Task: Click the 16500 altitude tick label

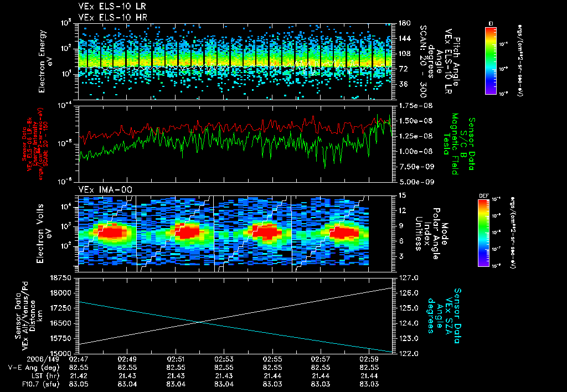Action: 61,323
